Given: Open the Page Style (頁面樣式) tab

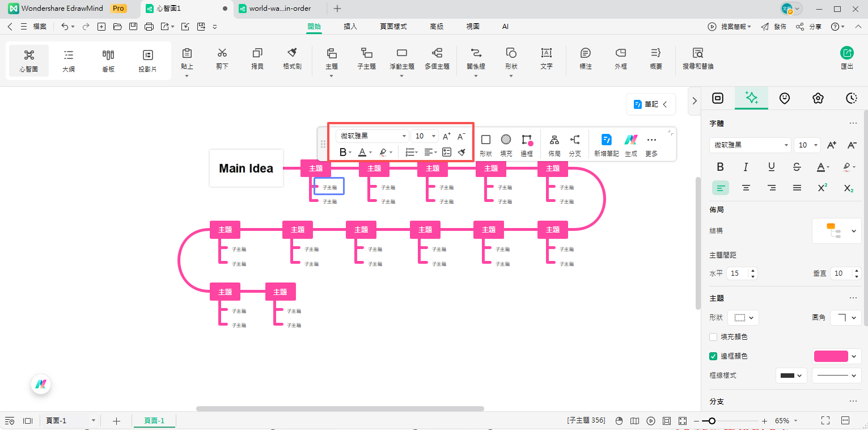Looking at the screenshot, I should [393, 27].
